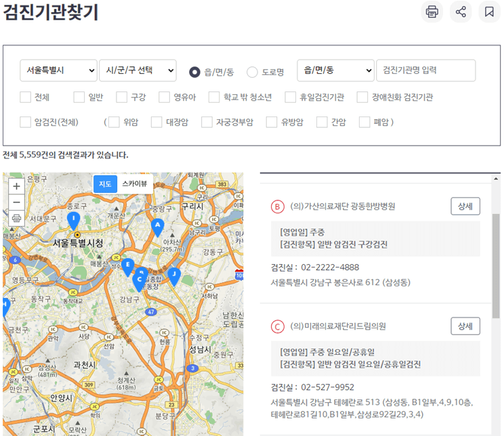Viewport: 504px width, 436px height.
Task: Click the 검진기관명 입력 search field
Action: coord(426,70)
